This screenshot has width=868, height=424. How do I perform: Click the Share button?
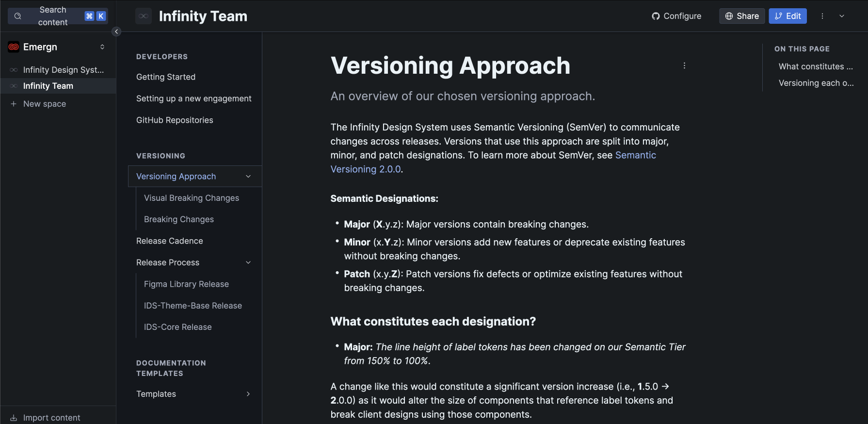pyautogui.click(x=742, y=16)
